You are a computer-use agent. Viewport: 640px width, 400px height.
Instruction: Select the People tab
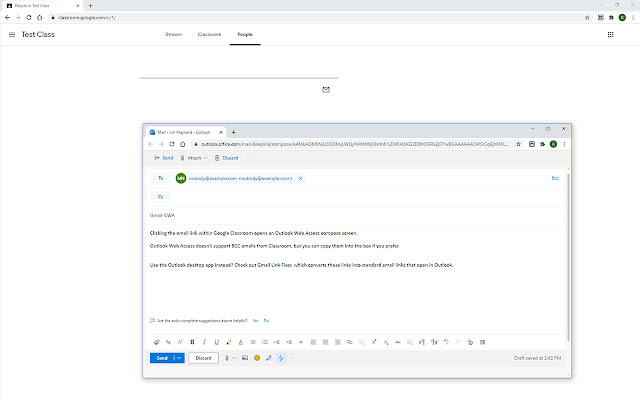[245, 34]
